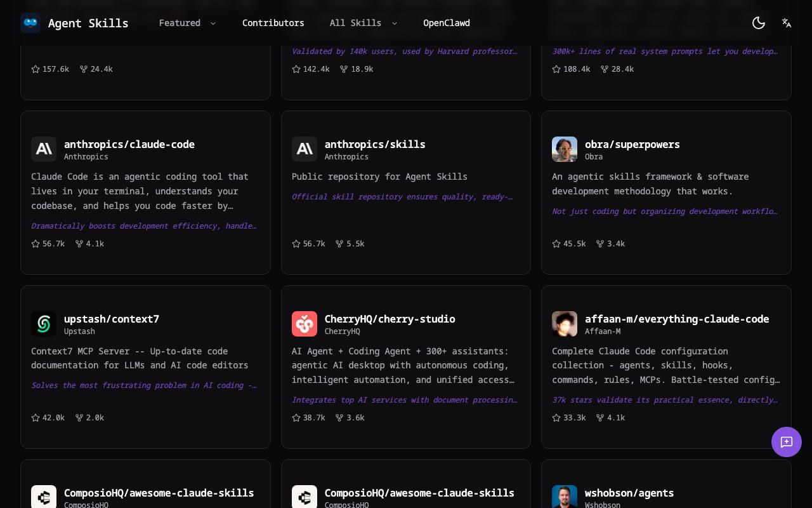Click the CherryHQ owner name label
The height and width of the screenshot is (508, 812).
point(343,331)
